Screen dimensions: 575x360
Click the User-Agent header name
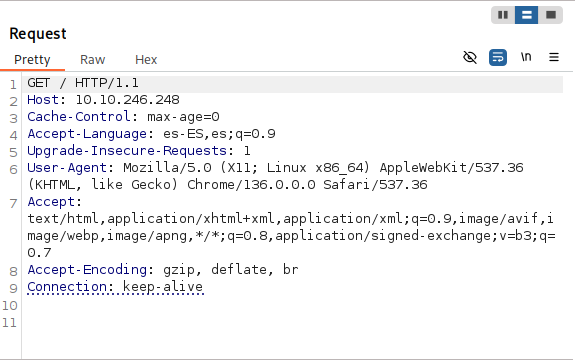point(67,168)
